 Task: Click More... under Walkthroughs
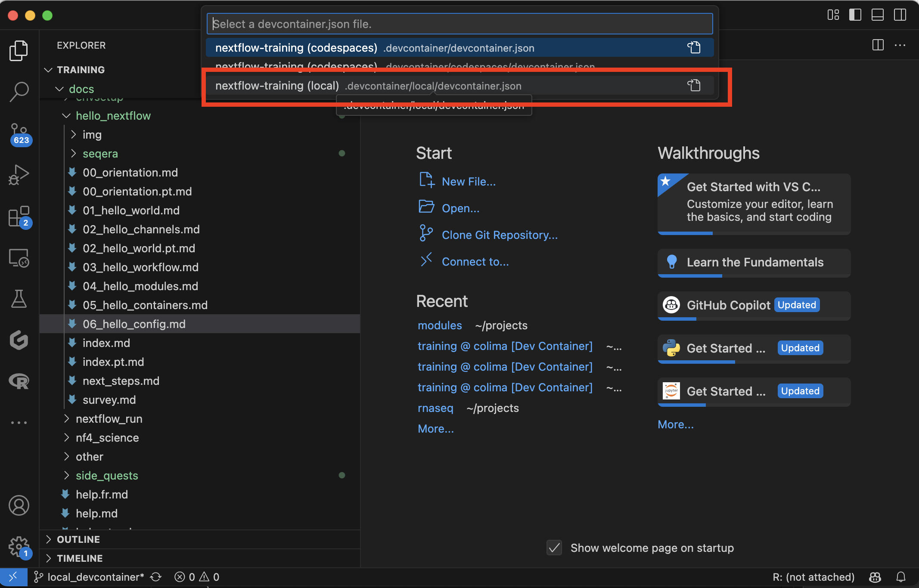pos(675,424)
